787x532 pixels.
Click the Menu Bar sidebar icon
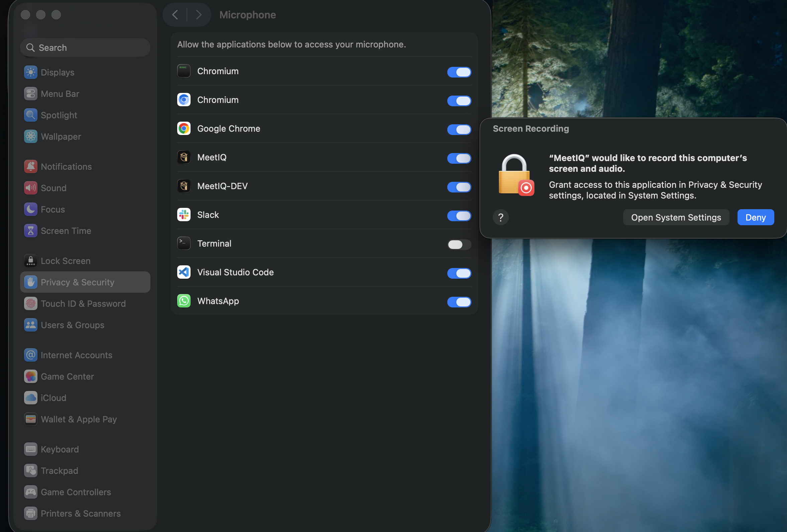point(30,94)
